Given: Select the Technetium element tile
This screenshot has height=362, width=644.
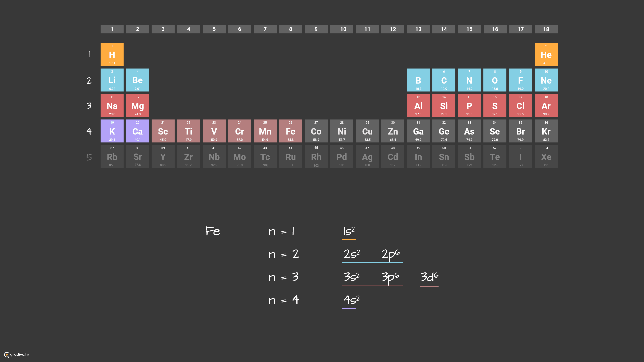Looking at the screenshot, I should pos(265,156).
